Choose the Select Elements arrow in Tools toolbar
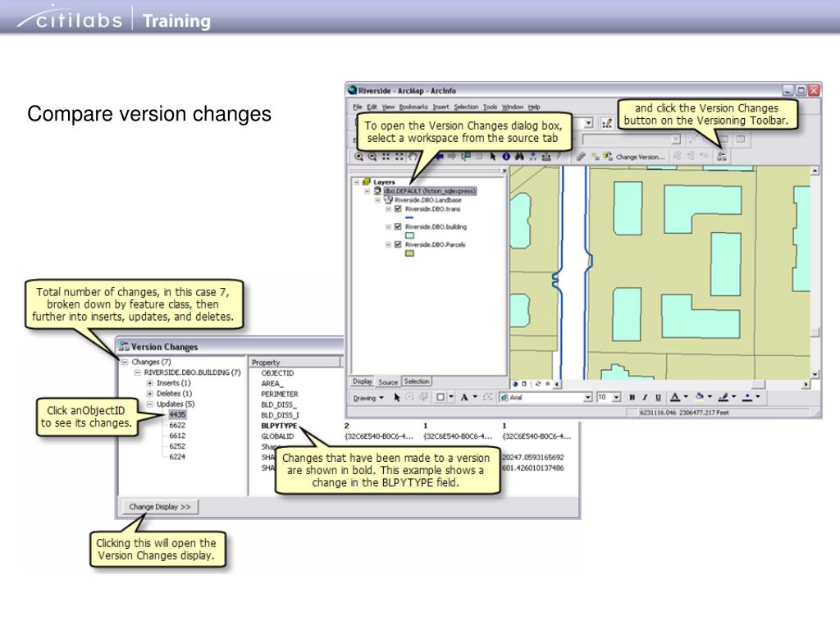The image size is (840, 630). (493, 157)
